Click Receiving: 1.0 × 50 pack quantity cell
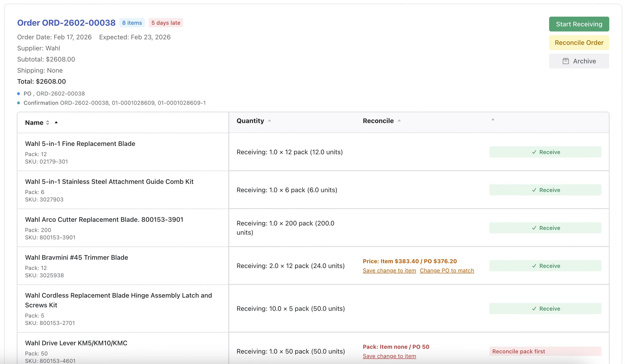This screenshot has width=625, height=364. 291,351
